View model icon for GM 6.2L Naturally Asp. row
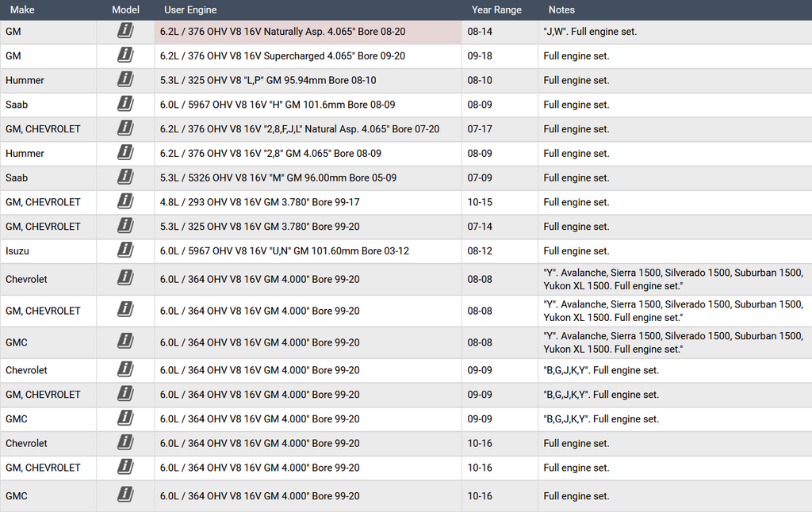 click(x=125, y=32)
